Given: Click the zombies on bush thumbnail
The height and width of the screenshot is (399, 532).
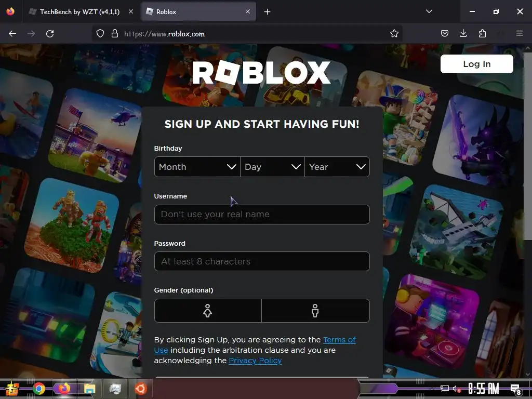Looking at the screenshot, I should tap(72, 225).
